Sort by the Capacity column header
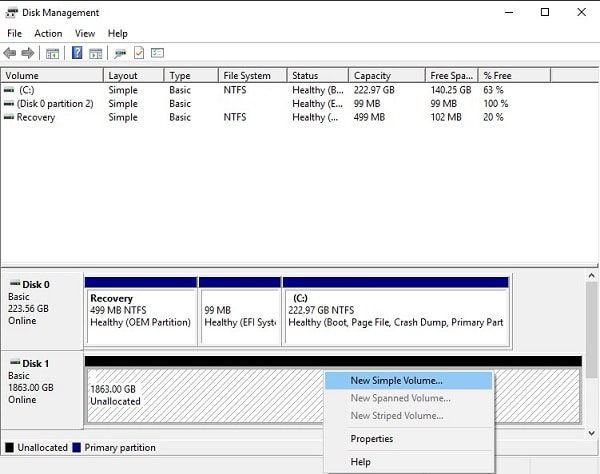Screen dimensions: 600x474 (387, 75)
